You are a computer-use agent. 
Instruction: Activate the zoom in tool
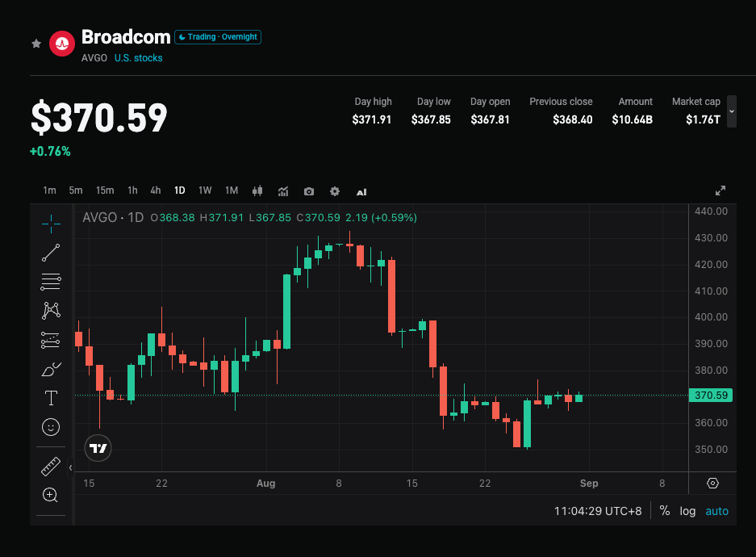[x=51, y=495]
